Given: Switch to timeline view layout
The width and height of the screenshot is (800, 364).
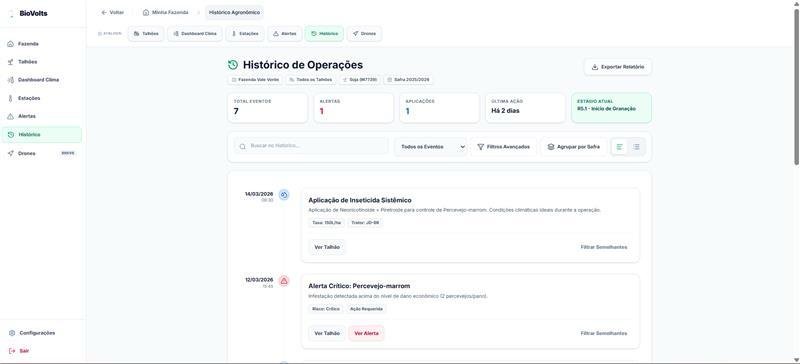Looking at the screenshot, I should click(x=619, y=147).
